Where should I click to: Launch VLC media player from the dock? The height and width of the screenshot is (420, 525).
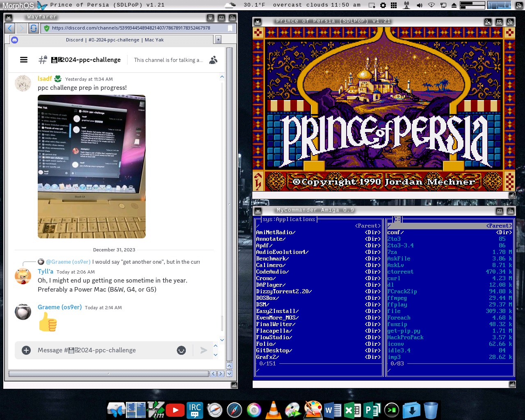pos(274,410)
